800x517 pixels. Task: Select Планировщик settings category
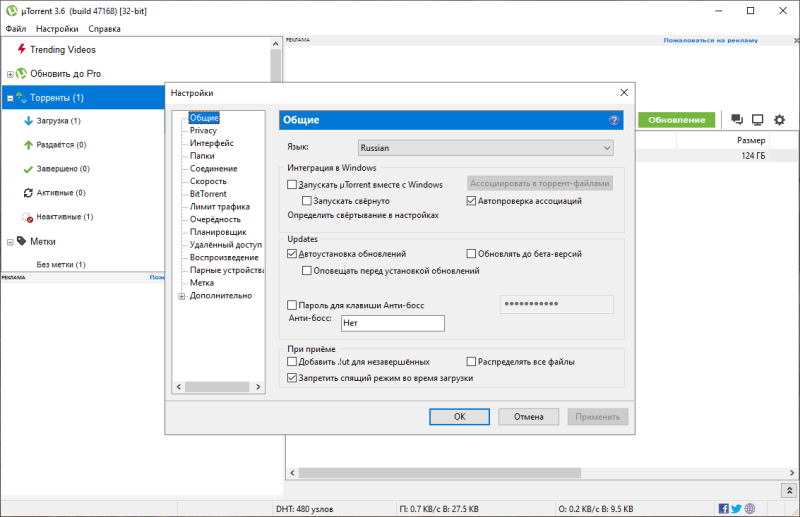click(218, 232)
